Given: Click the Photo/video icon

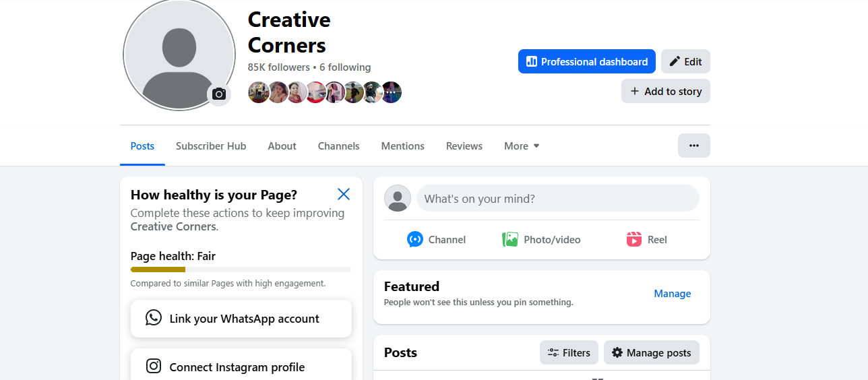Looking at the screenshot, I should pos(510,239).
